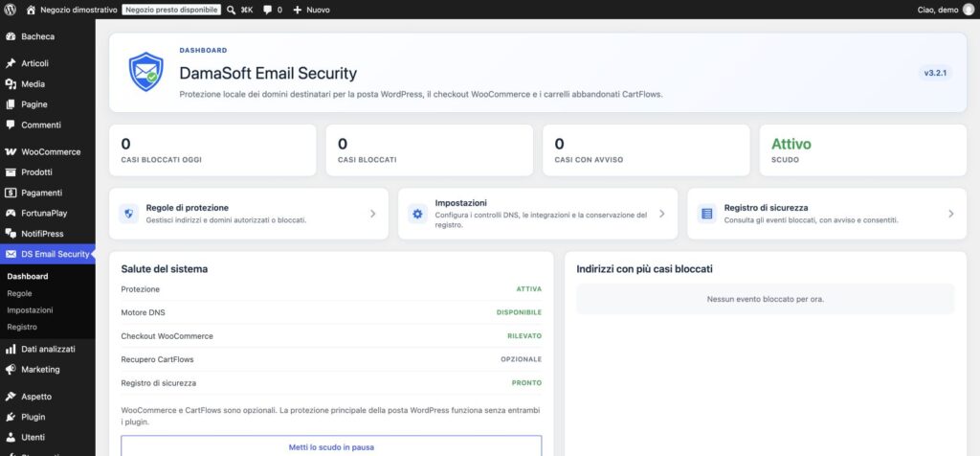980x456 pixels.
Task: Open the Registro submenu item
Action: [x=22, y=327]
